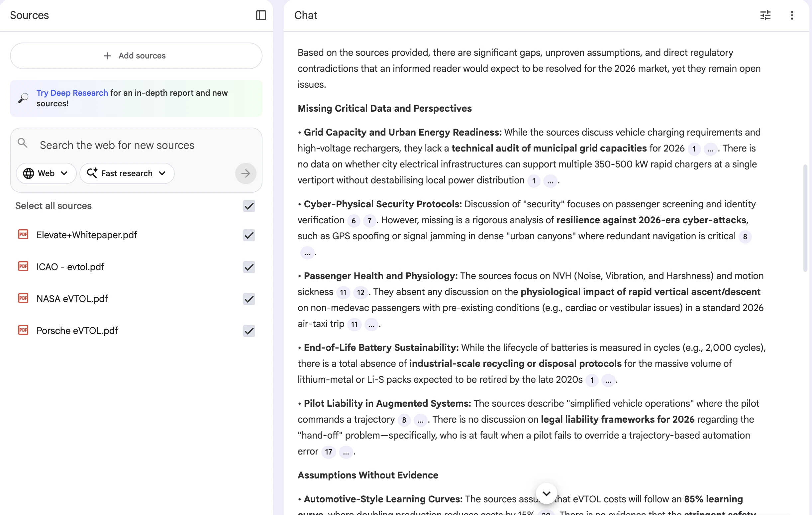Screen dimensions: 812x515
Task: Uncheck the ICAO - evtol.pdf source
Action: click(x=249, y=267)
